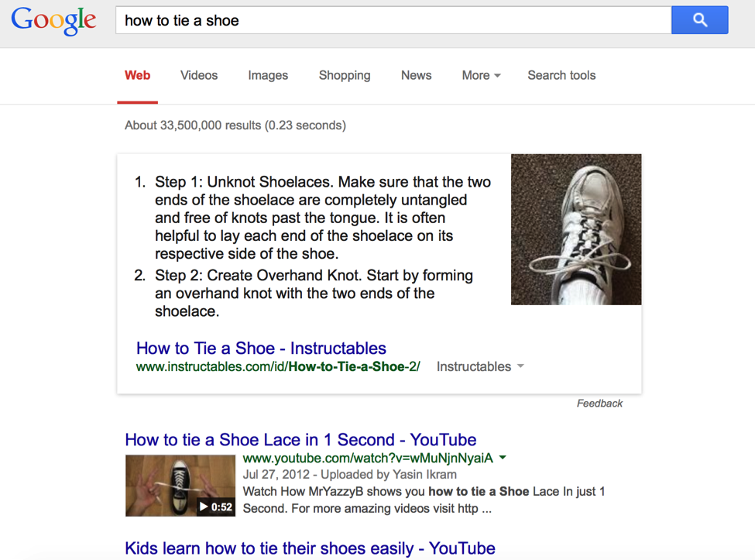Open the 'How to Tie a Shoe - Instructables' link
The height and width of the screenshot is (560, 755).
(261, 349)
